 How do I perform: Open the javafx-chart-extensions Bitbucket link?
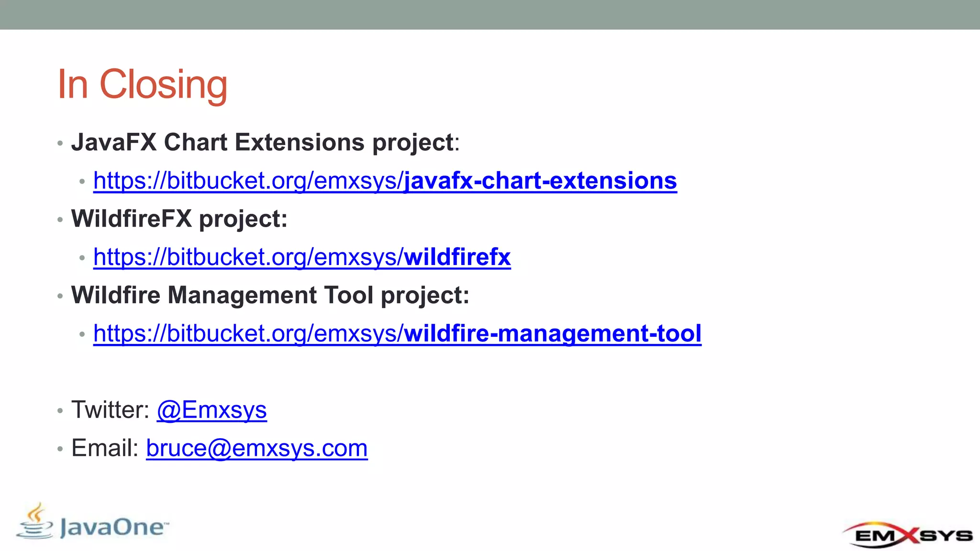[385, 181]
